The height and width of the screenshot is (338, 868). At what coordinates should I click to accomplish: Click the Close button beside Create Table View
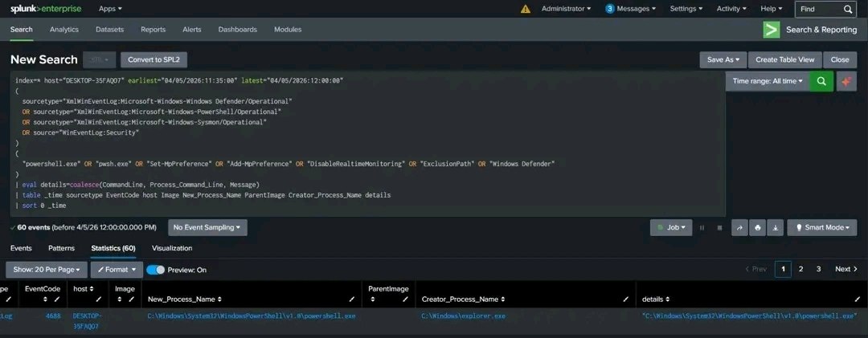point(840,59)
